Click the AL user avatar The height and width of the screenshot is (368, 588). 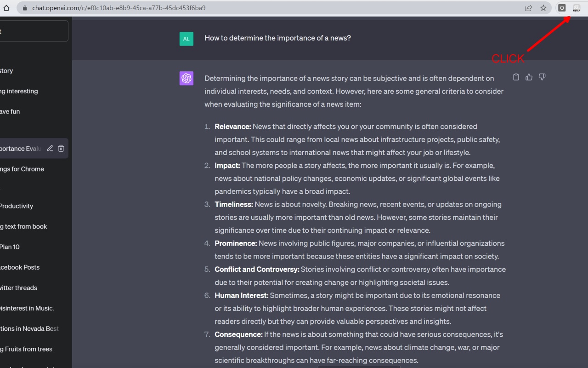186,39
